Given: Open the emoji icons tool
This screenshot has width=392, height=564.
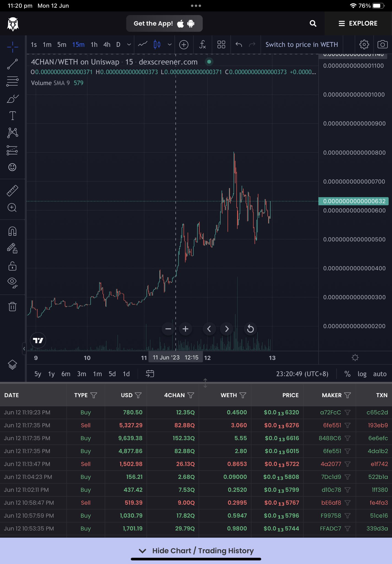Looking at the screenshot, I should tap(12, 167).
